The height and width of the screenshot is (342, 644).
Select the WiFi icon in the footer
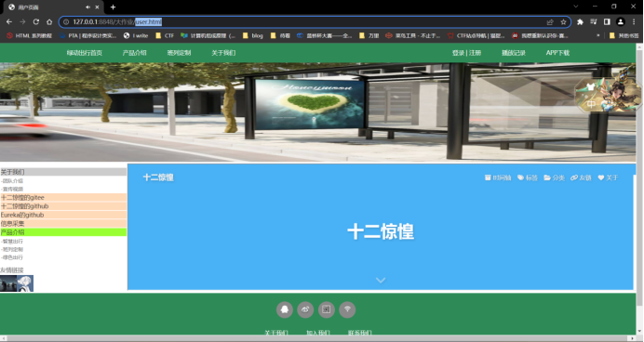coord(347,309)
